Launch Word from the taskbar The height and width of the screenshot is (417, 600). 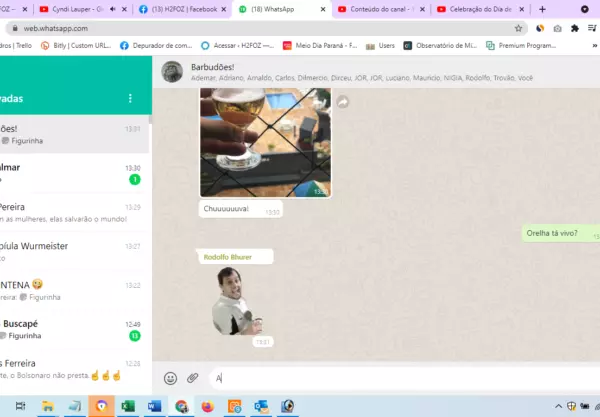point(154,406)
